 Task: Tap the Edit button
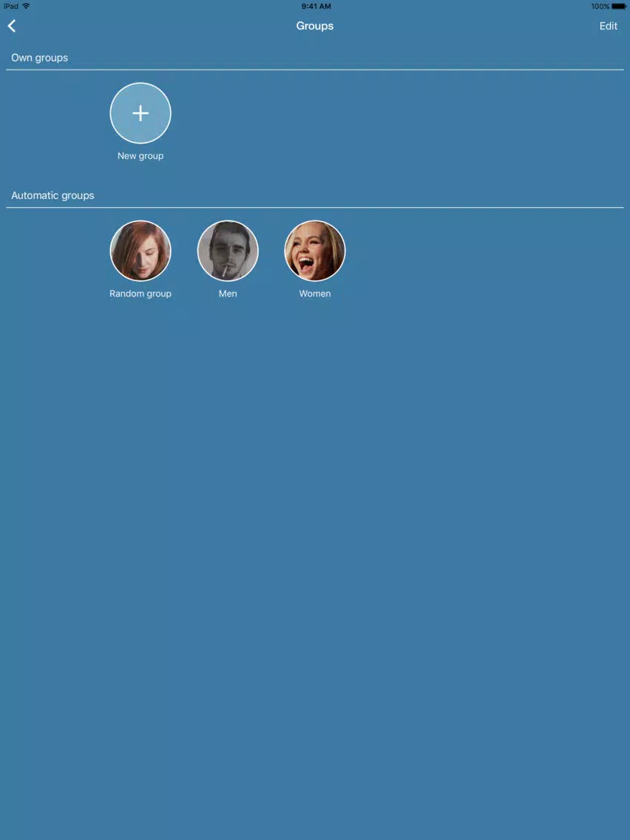(x=608, y=26)
